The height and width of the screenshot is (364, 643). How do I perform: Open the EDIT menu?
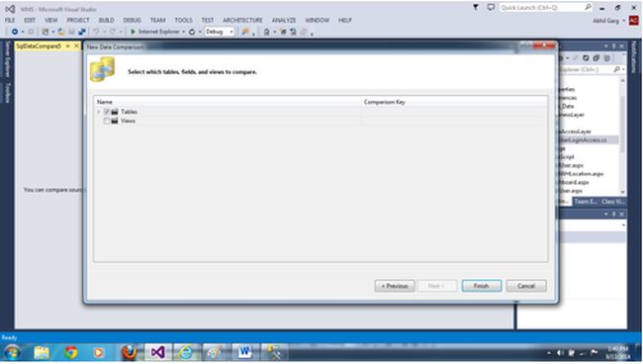coord(30,20)
